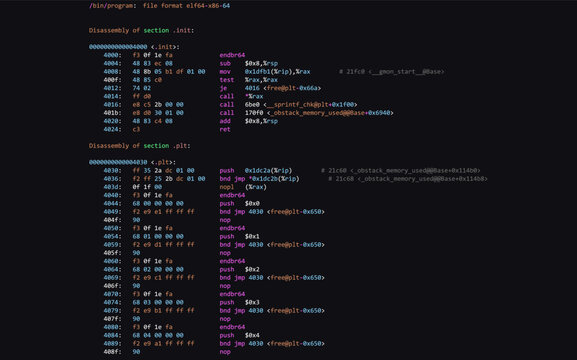Screen dimensions: 577x360
Task: Click the bytes "e8 d0 30 01 00"
Action: 158,113
